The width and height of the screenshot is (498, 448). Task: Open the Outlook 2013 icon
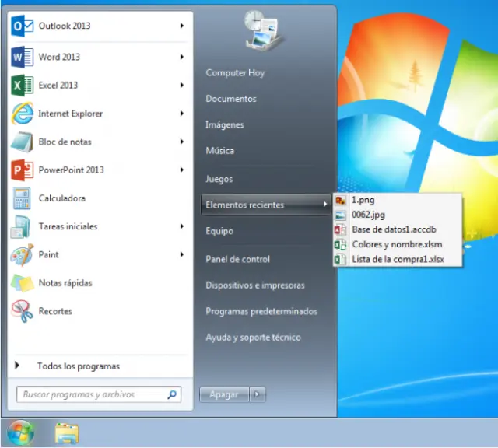pyautogui.click(x=21, y=26)
